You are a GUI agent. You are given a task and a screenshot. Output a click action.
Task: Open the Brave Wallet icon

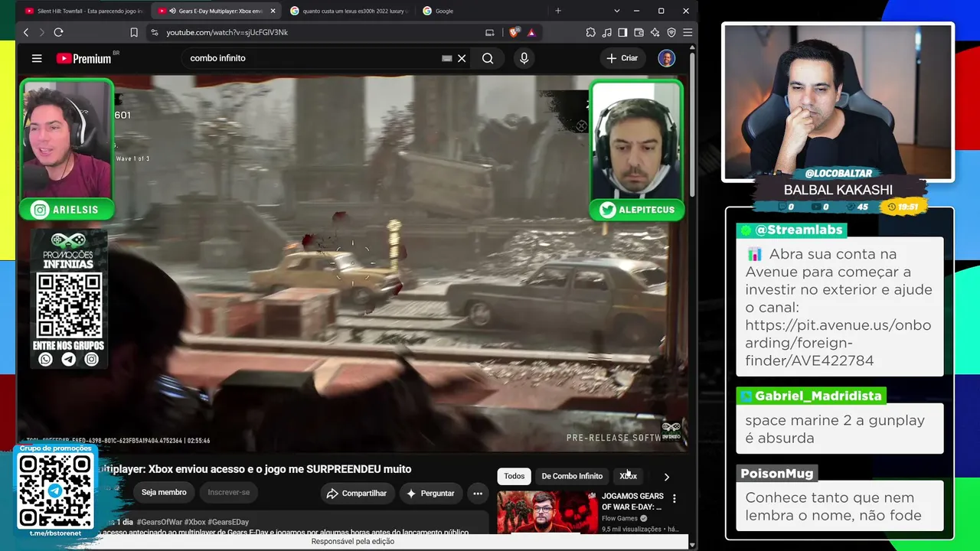coord(639,32)
